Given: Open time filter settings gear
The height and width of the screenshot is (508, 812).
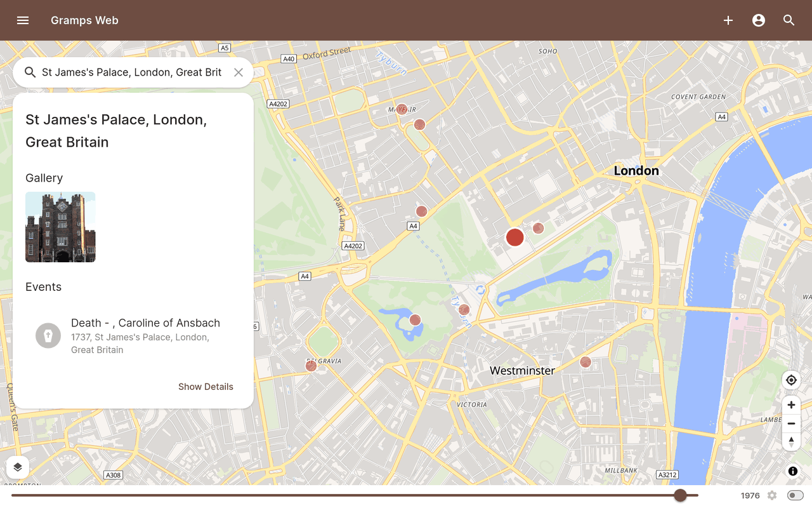Looking at the screenshot, I should pyautogui.click(x=772, y=495).
